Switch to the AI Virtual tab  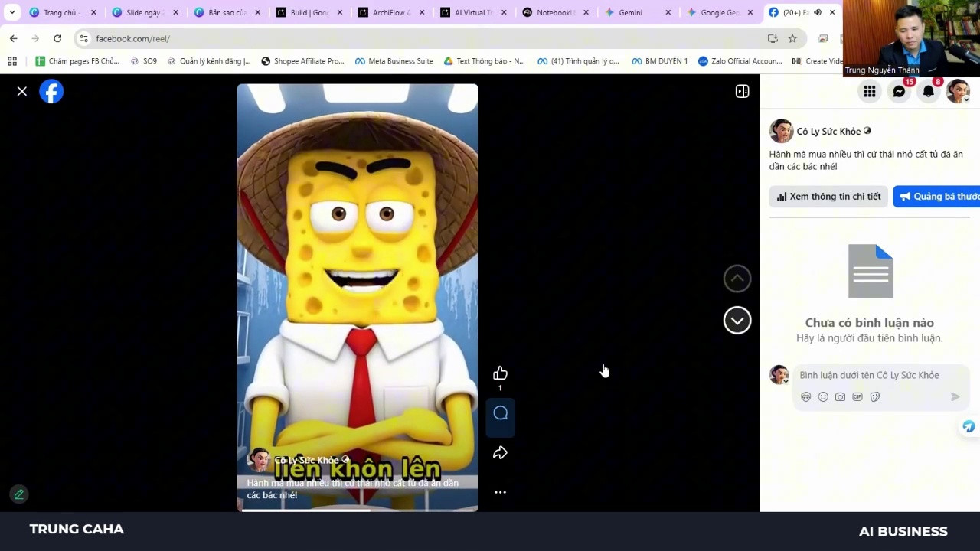tap(474, 12)
